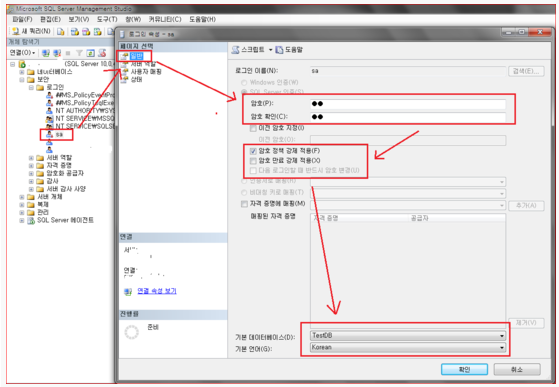Viewport: 559px width, 387px height.
Task: Expand the 감사 tree node
Action: coord(31,181)
